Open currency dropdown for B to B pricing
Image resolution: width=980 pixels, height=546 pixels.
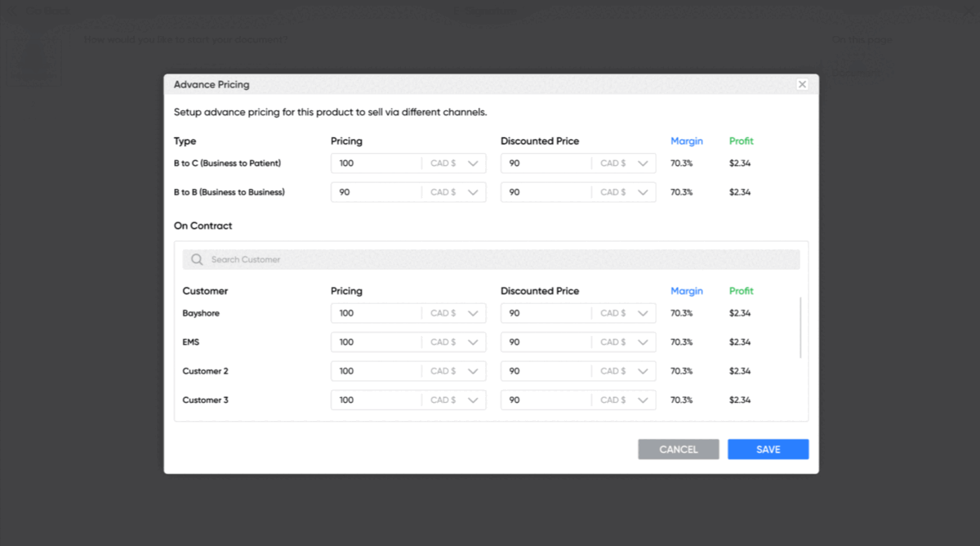coord(474,191)
